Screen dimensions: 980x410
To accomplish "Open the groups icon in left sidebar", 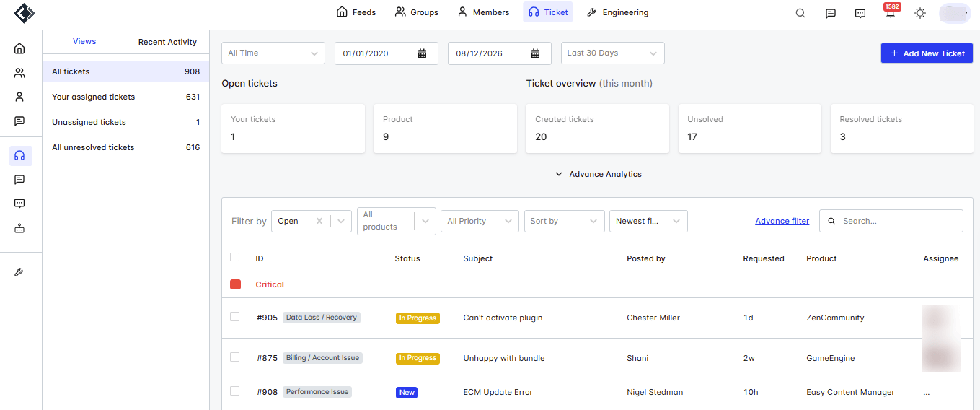I will (19, 73).
